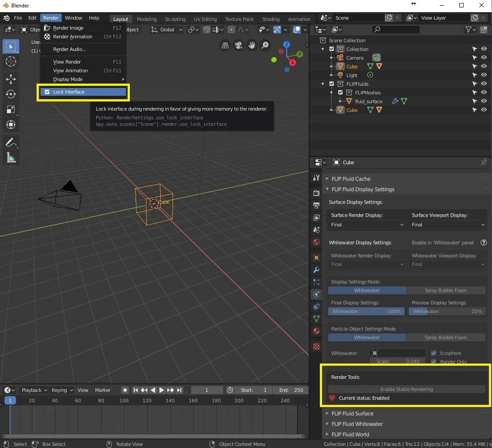Open the Tool properties tab
The height and width of the screenshot is (448, 492).
316,178
